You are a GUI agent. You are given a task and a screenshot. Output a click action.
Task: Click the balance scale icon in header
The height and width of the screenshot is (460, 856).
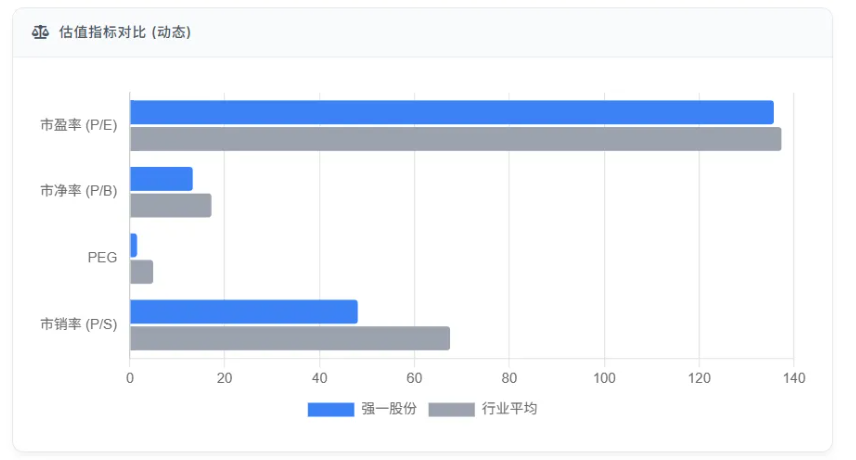pyautogui.click(x=40, y=32)
